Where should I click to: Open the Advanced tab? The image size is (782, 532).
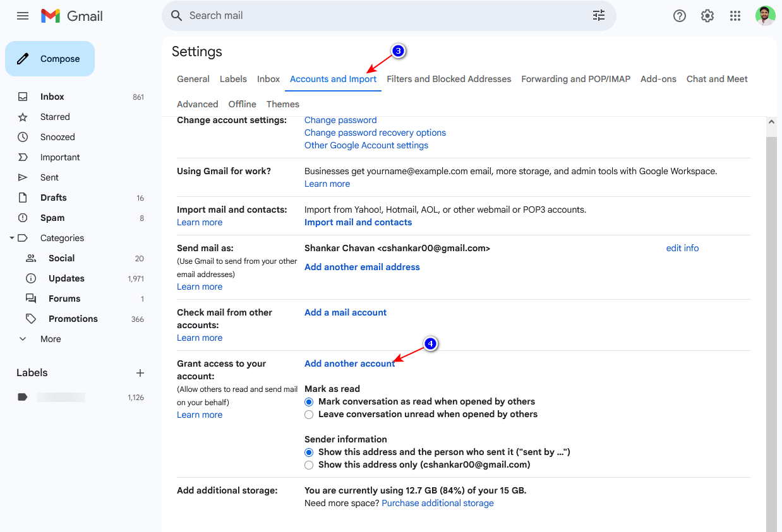pyautogui.click(x=198, y=104)
